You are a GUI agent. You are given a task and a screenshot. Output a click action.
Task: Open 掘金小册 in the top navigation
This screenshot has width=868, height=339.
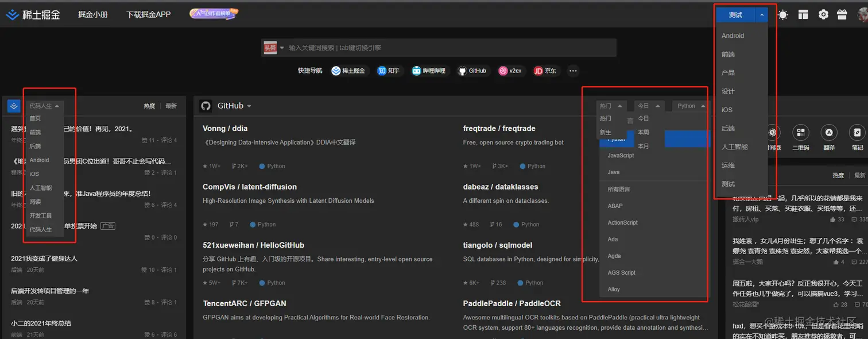point(93,14)
